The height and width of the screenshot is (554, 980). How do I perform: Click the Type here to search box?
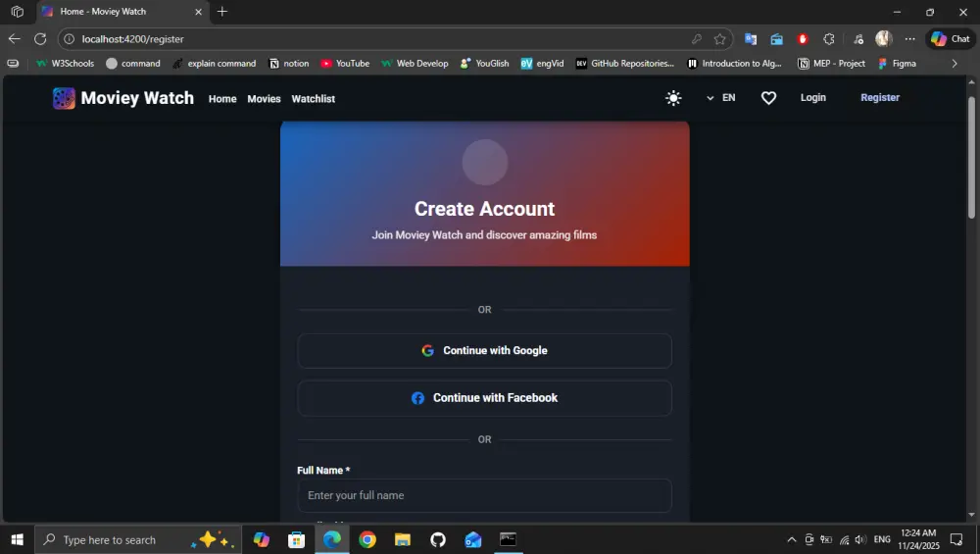tap(138, 539)
